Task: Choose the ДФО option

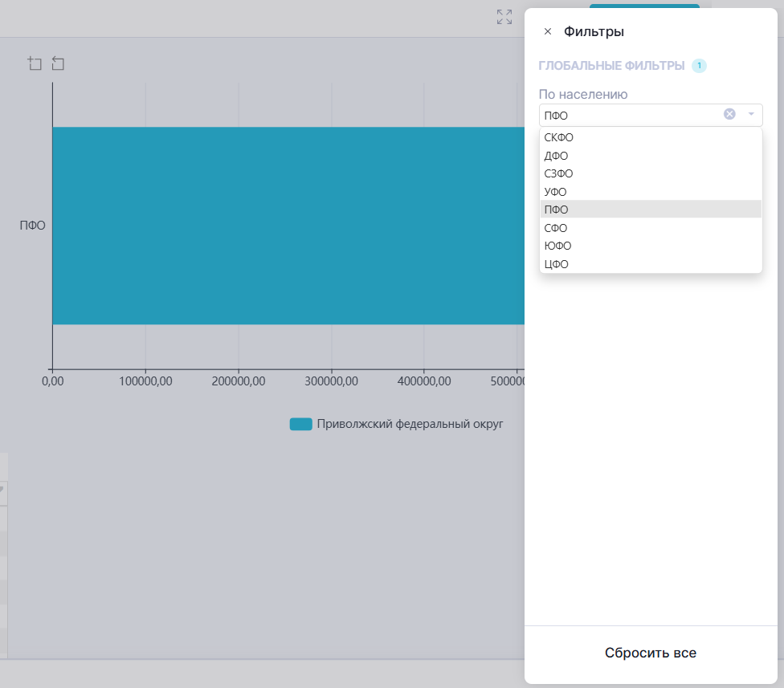Action: click(556, 156)
